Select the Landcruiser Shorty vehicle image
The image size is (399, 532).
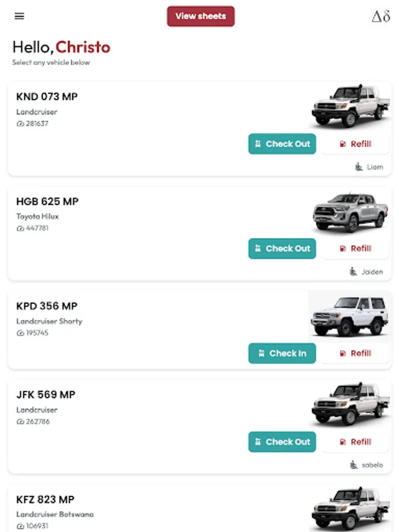pos(349,316)
